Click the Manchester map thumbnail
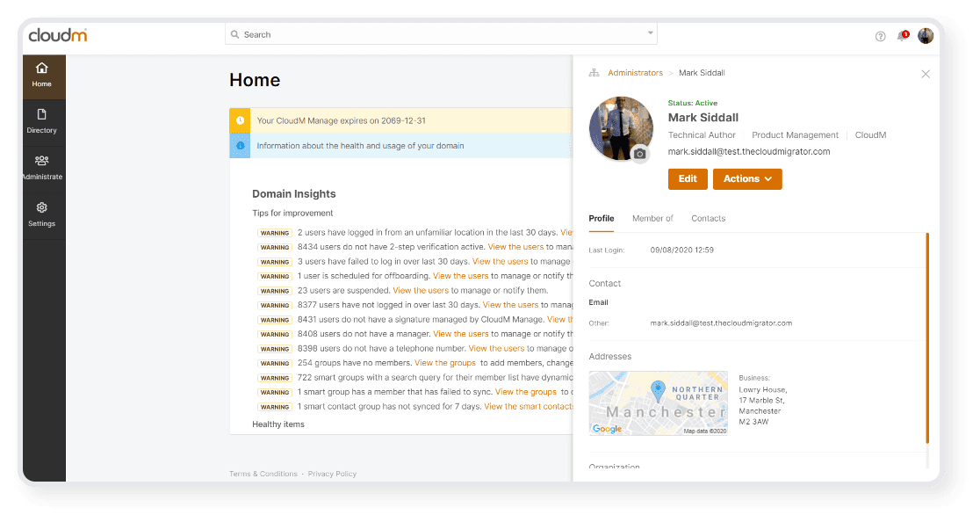 click(x=658, y=403)
